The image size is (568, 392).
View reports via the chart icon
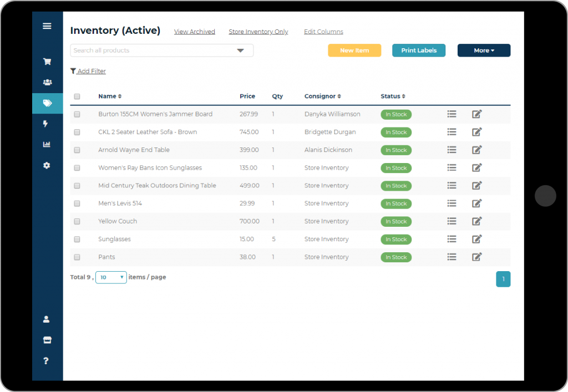(x=47, y=144)
